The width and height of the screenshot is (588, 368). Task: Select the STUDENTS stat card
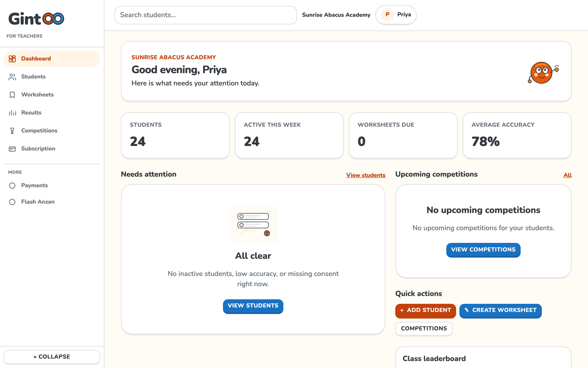pos(175,136)
